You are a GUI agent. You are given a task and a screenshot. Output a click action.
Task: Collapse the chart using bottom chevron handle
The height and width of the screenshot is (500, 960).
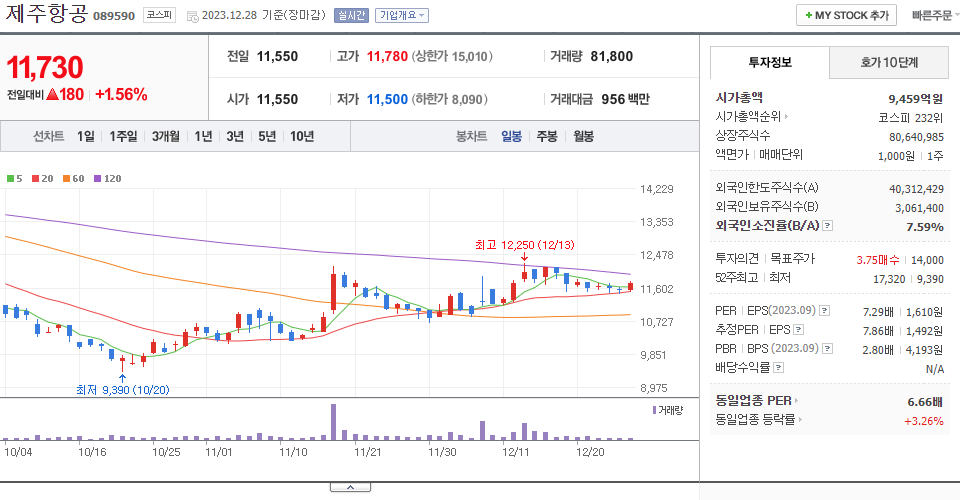(x=350, y=487)
